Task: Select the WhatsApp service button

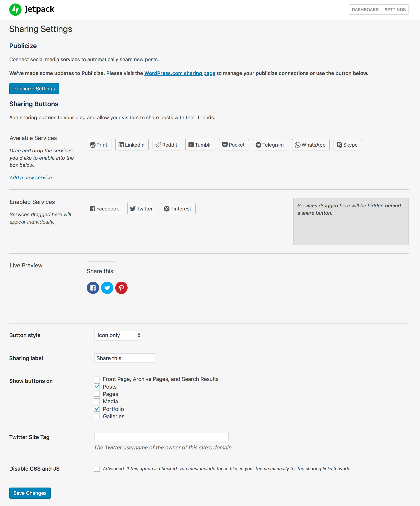Action: point(311,145)
